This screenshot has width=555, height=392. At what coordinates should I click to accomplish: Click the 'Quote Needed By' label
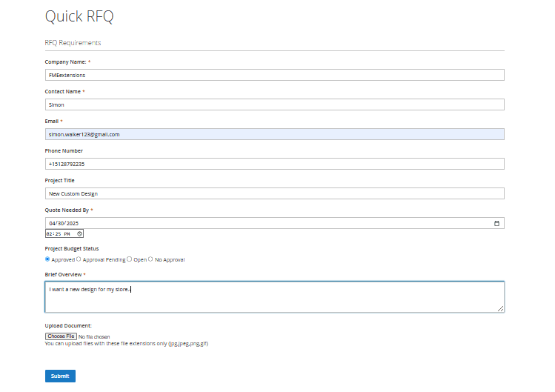pyautogui.click(x=67, y=210)
